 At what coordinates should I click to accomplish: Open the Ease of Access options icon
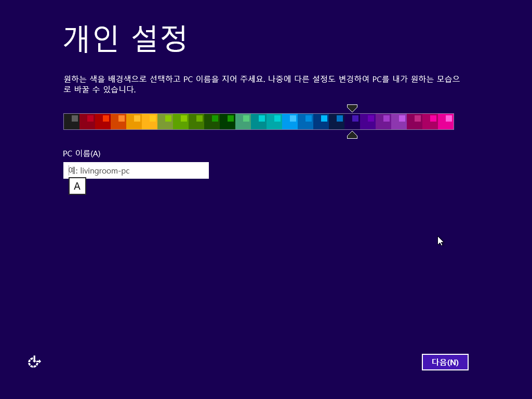pos(34,362)
